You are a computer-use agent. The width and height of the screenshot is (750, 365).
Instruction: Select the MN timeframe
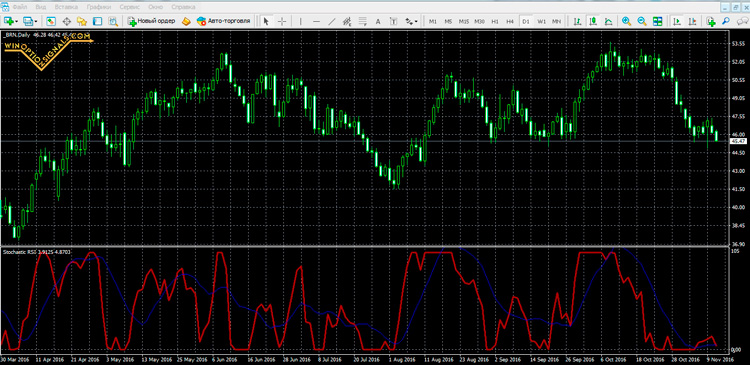point(556,22)
